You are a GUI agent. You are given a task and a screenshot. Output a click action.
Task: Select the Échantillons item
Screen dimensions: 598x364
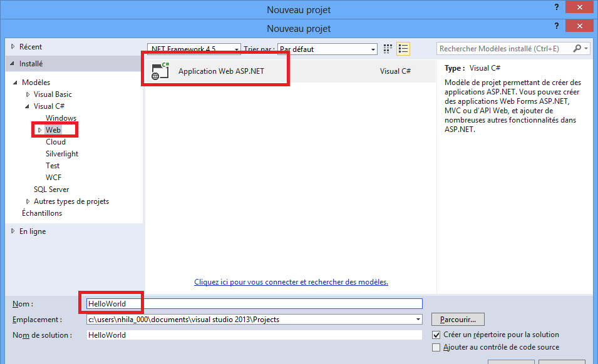(x=42, y=213)
